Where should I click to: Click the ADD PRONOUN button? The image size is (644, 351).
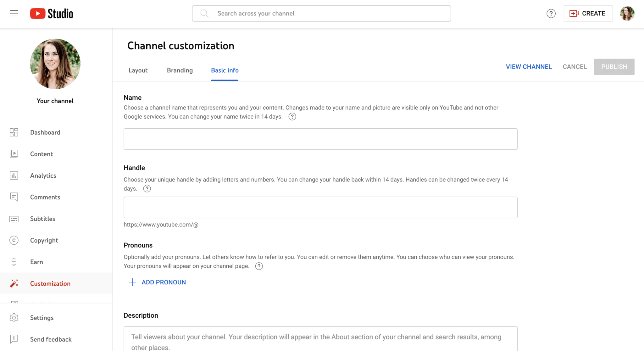158,282
